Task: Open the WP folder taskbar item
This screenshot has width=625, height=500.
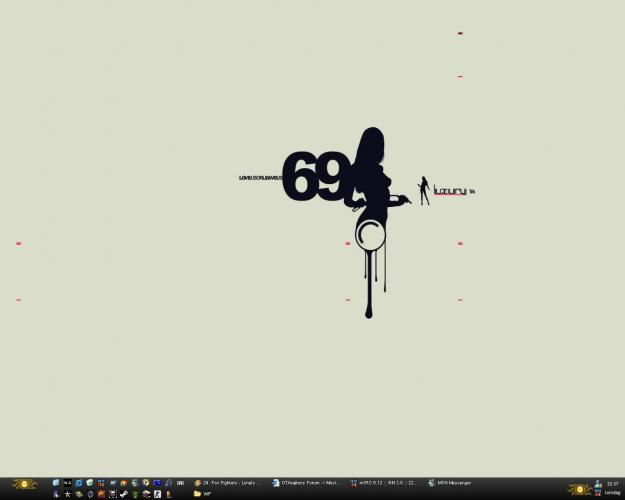Action: pos(202,494)
